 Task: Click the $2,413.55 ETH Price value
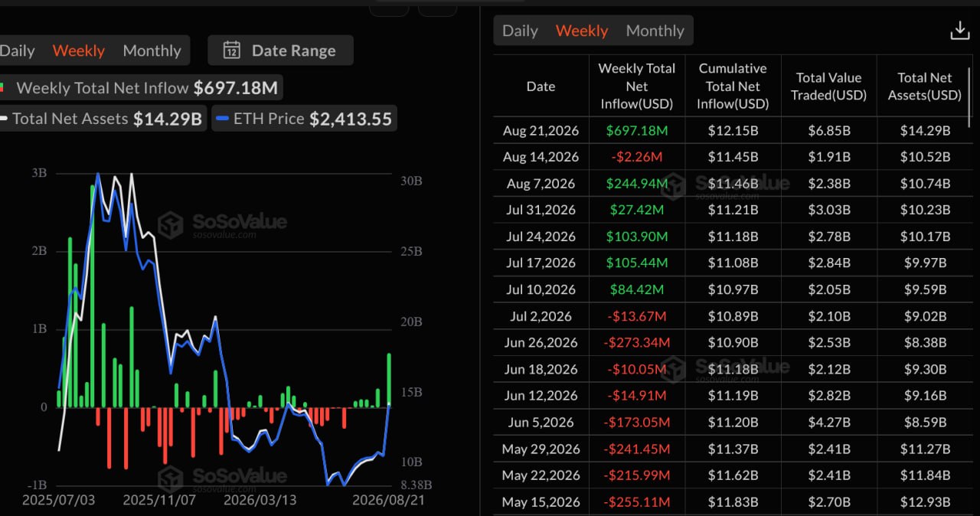(x=350, y=119)
